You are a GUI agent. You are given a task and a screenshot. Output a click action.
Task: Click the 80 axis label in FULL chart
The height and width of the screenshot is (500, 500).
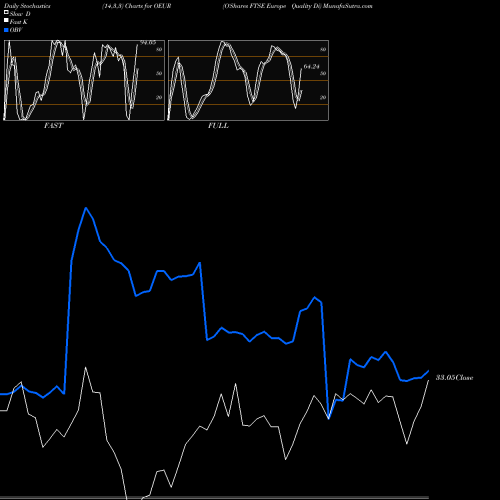click(323, 49)
